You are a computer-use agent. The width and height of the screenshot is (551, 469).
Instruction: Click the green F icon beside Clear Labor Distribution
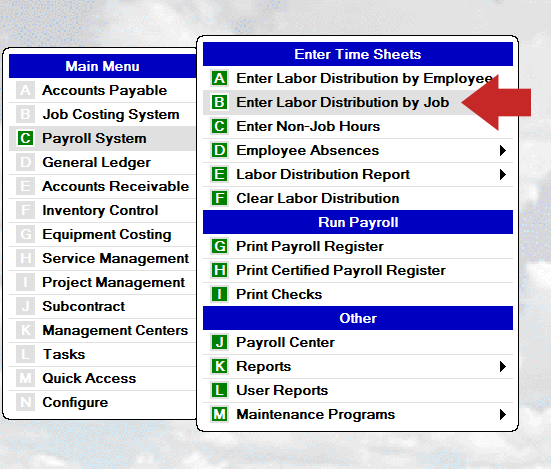point(220,198)
